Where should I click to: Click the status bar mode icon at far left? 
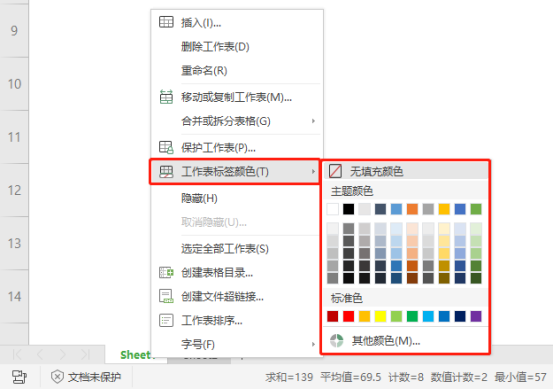pos(19,377)
